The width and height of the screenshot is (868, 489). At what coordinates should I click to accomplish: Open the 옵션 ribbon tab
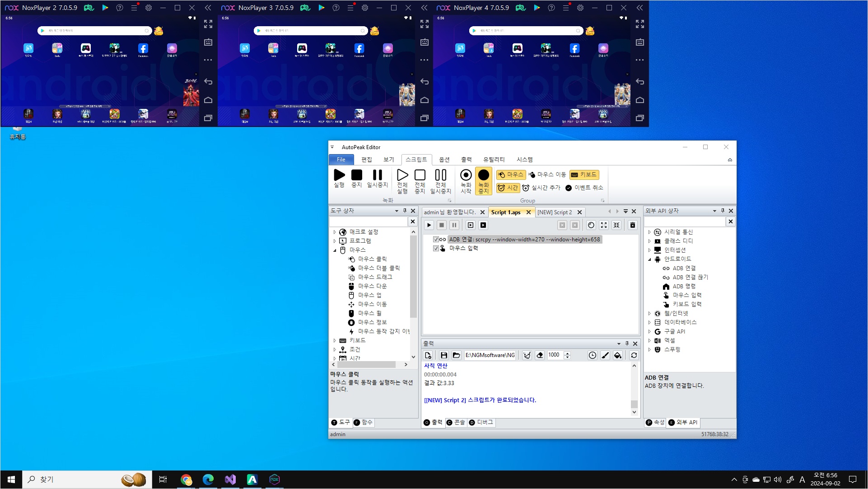click(444, 160)
